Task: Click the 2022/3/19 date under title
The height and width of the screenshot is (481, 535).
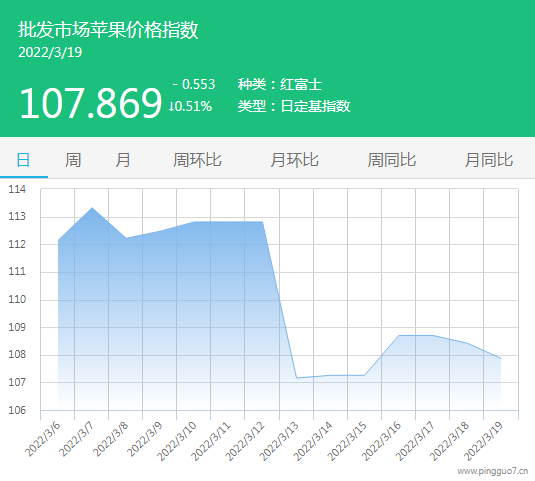Action: coord(50,52)
